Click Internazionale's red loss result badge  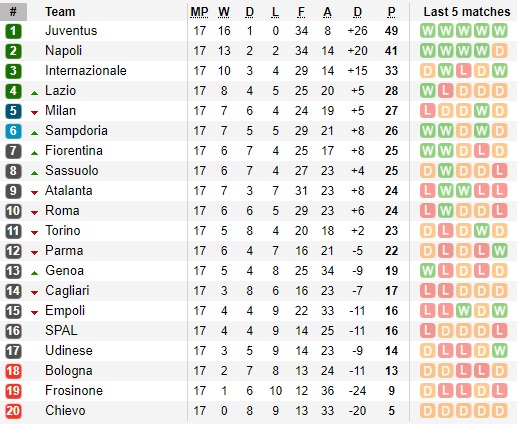[463, 71]
